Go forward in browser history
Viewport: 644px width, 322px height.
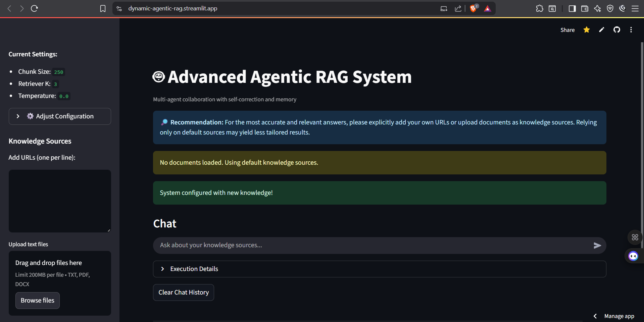22,8
